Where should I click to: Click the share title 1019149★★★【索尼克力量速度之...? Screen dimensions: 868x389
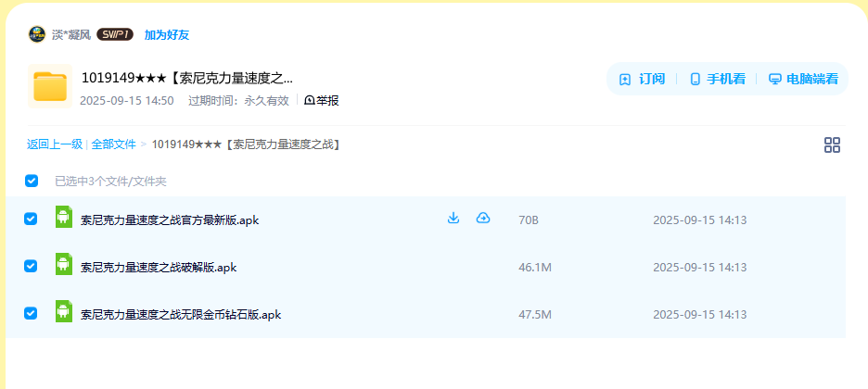click(187, 79)
